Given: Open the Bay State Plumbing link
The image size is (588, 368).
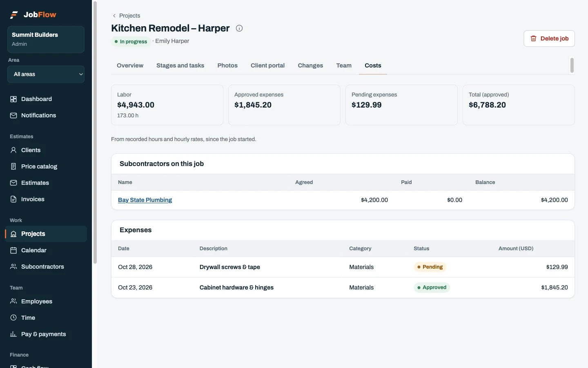Looking at the screenshot, I should coord(145,200).
